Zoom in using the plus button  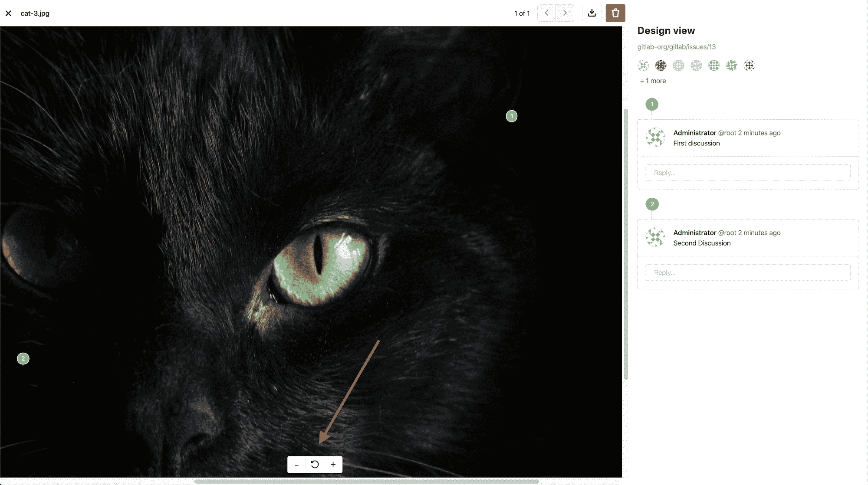pyautogui.click(x=333, y=465)
